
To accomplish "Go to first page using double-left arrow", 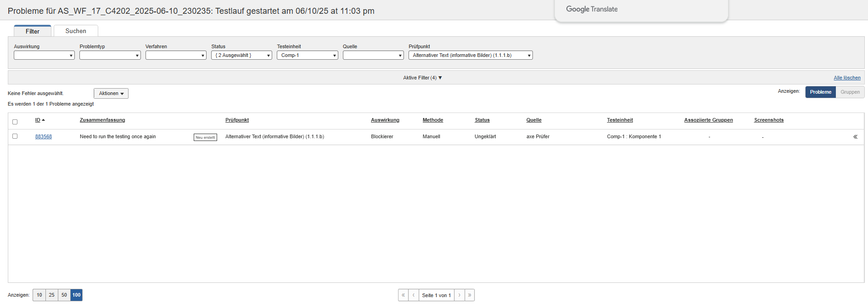I will tap(403, 295).
